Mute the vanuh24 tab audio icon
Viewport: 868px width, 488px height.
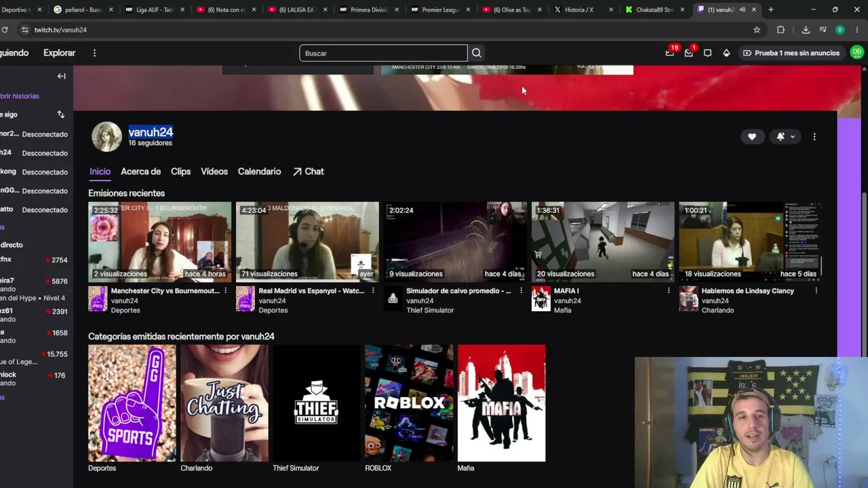pos(742,9)
